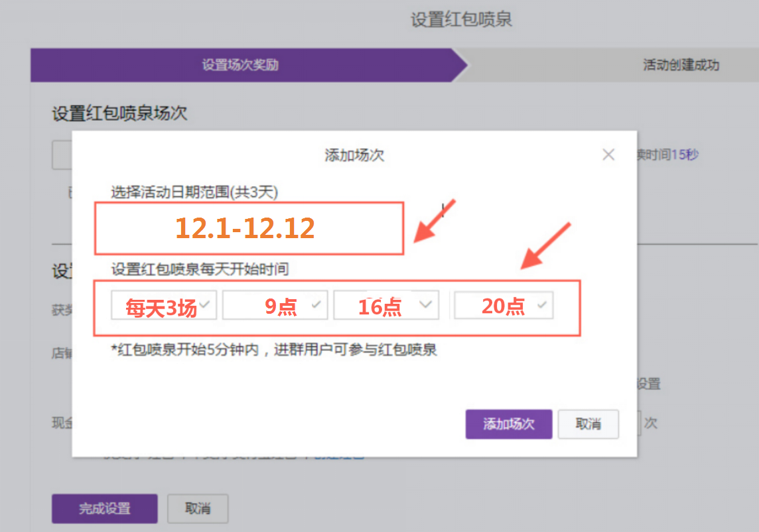Viewport: 759px width, 532px height.
Task: Click the blue 15秒 duration link
Action: click(x=685, y=155)
